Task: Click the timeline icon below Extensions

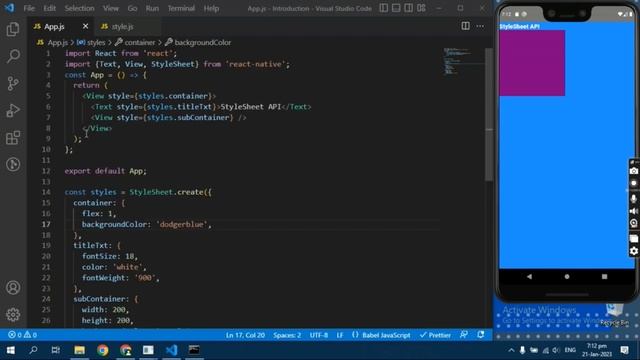Action: 13,164
